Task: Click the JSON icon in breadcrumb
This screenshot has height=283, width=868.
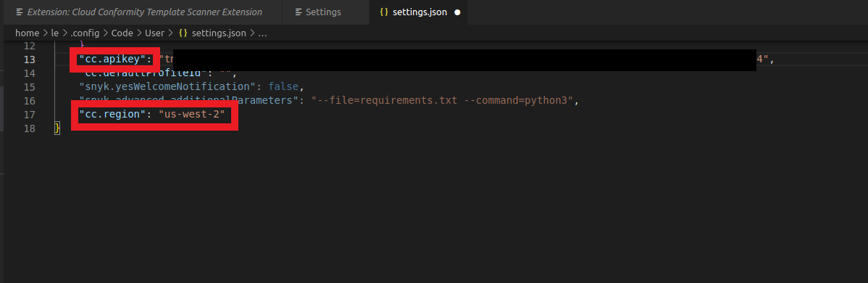Action: (x=184, y=33)
